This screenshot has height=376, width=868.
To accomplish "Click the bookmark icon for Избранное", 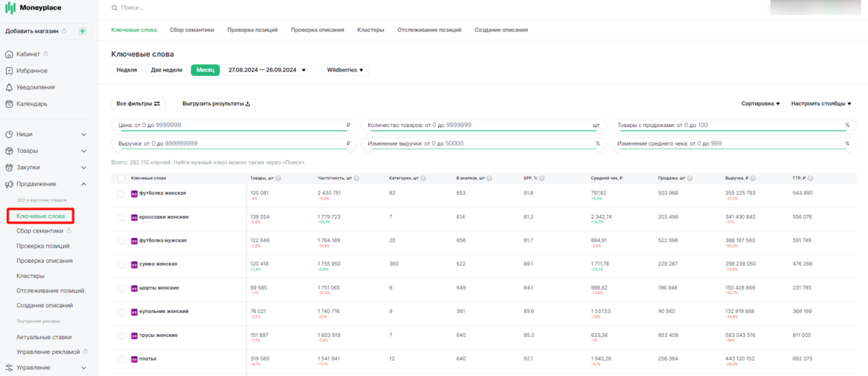I will pyautogui.click(x=9, y=71).
